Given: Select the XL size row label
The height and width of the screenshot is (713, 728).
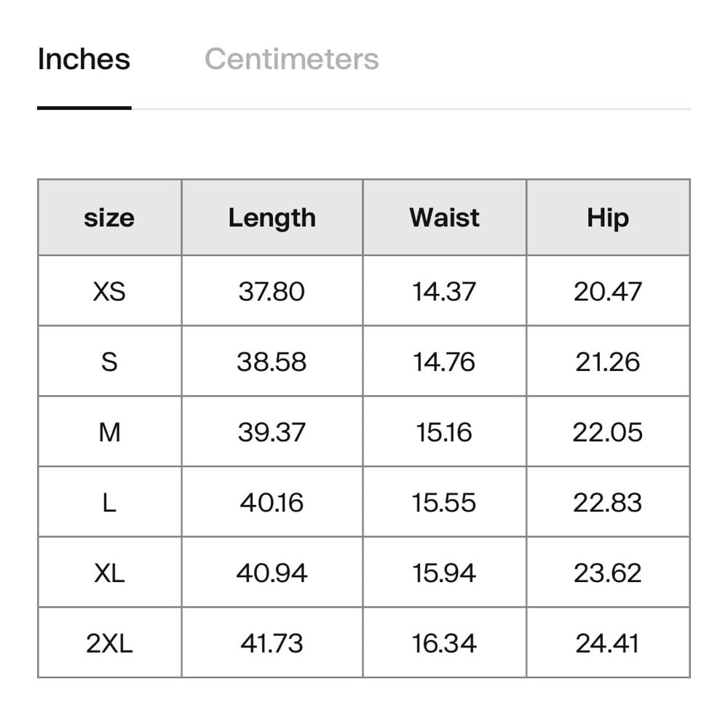Looking at the screenshot, I should pyautogui.click(x=109, y=573).
